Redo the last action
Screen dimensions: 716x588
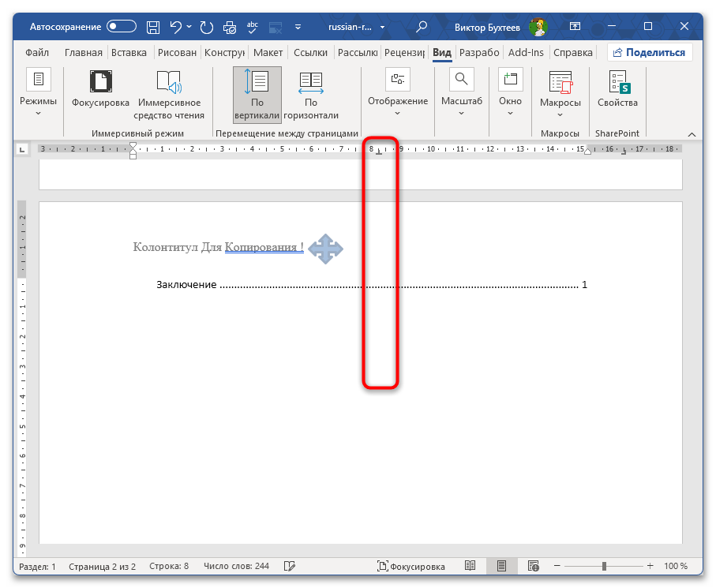pyautogui.click(x=206, y=27)
